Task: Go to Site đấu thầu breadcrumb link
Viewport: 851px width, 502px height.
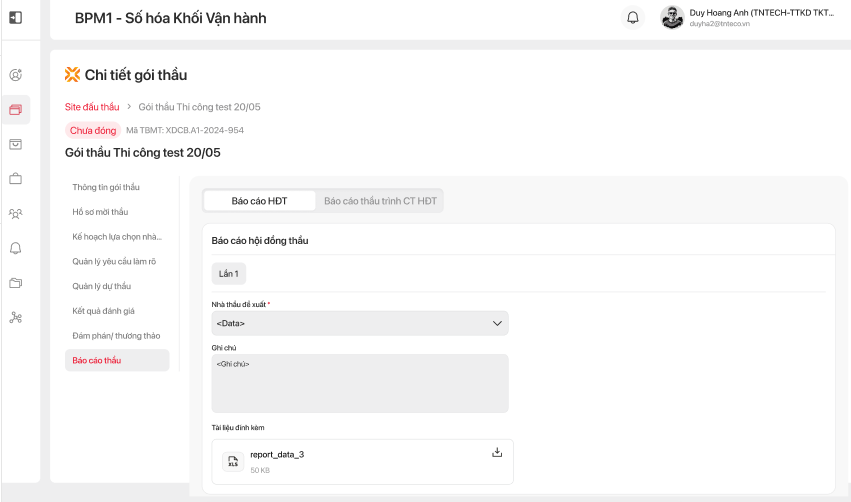Action: pos(92,107)
